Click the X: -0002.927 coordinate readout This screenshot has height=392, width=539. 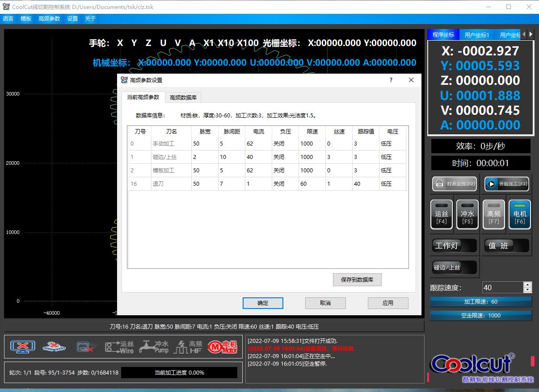point(480,50)
